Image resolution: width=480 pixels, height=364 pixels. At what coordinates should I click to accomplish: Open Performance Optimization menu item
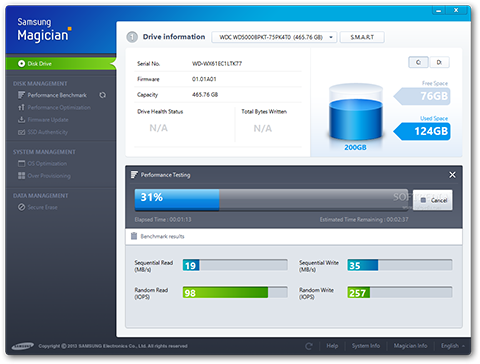tap(59, 108)
